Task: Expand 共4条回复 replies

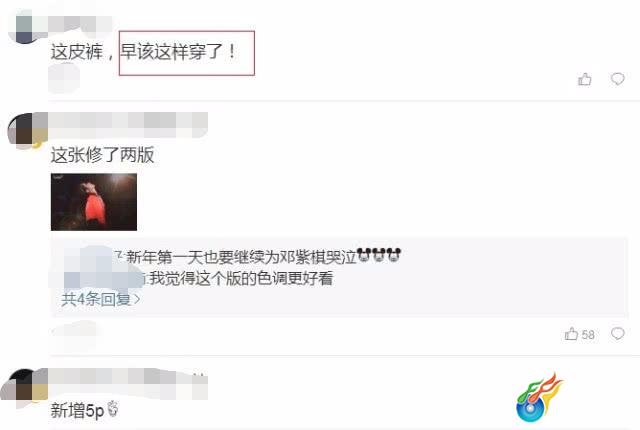Action: [100, 299]
